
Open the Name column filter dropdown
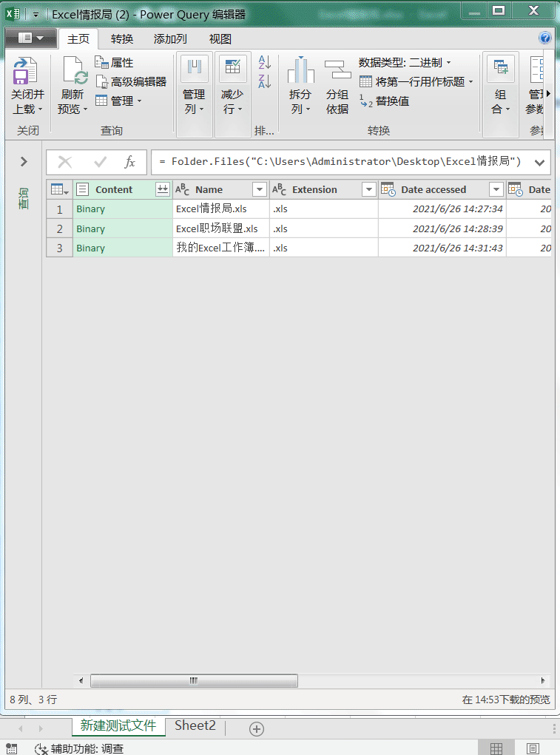point(260,190)
